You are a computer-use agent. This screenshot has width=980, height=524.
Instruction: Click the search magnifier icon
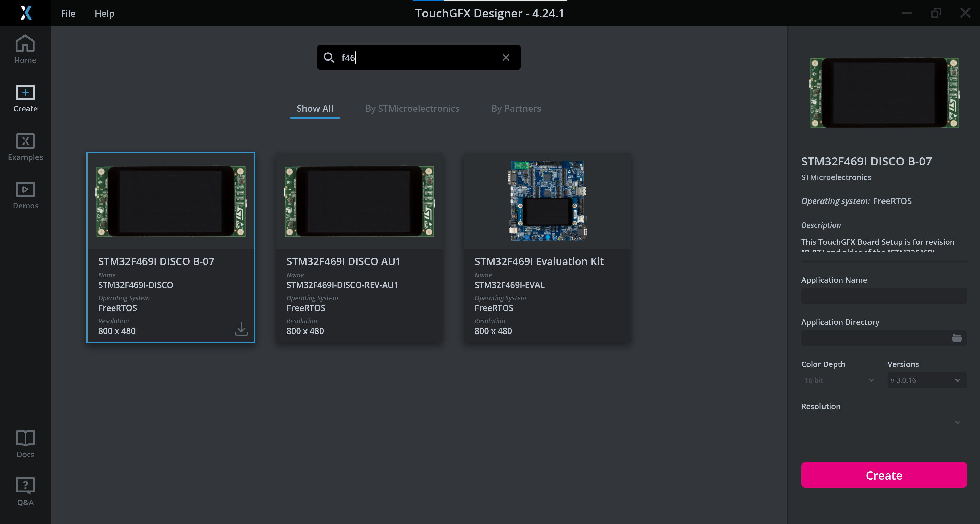point(329,57)
